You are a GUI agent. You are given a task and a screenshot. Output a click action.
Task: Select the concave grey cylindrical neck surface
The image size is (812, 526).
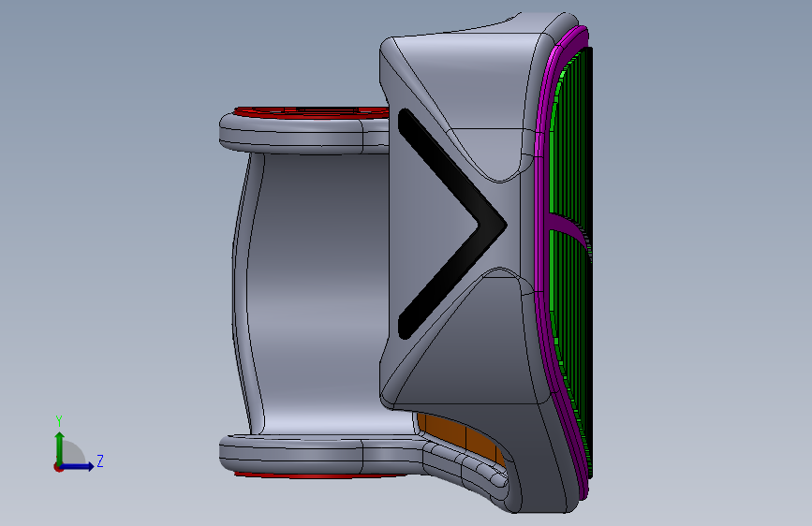(x=324, y=293)
